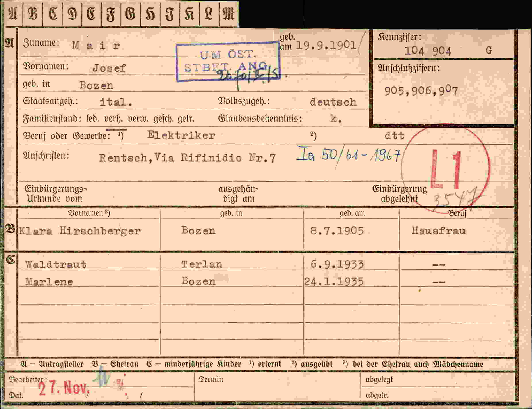Image resolution: width=532 pixels, height=409 pixels.
Task: Click the "Anschriften:" field label
Action: pos(46,156)
